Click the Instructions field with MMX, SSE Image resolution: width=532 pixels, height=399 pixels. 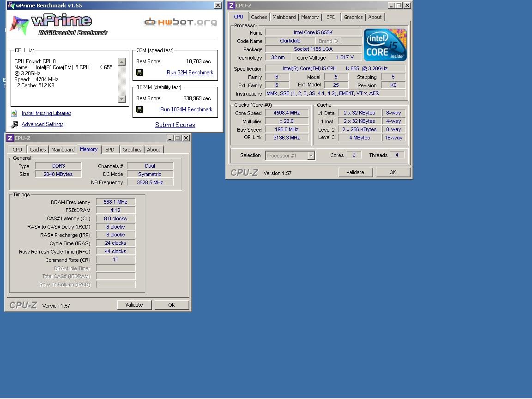tap(335, 94)
